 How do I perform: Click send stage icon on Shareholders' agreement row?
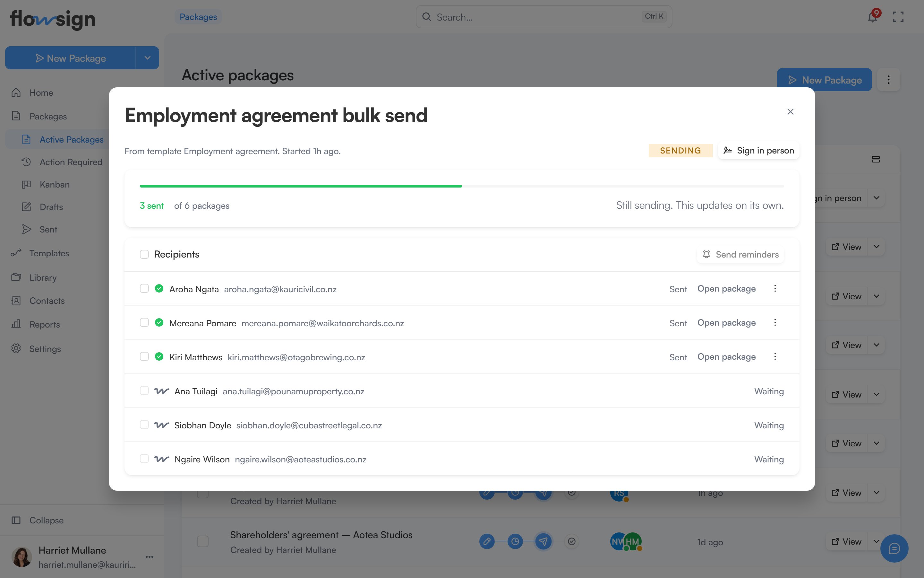(x=543, y=542)
